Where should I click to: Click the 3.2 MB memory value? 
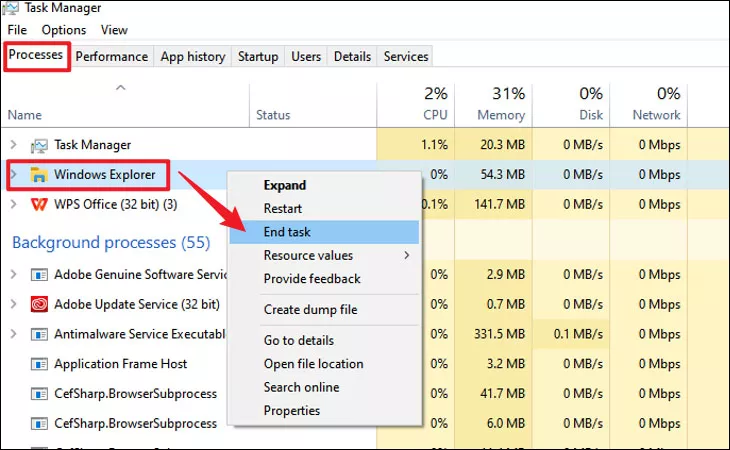(506, 364)
